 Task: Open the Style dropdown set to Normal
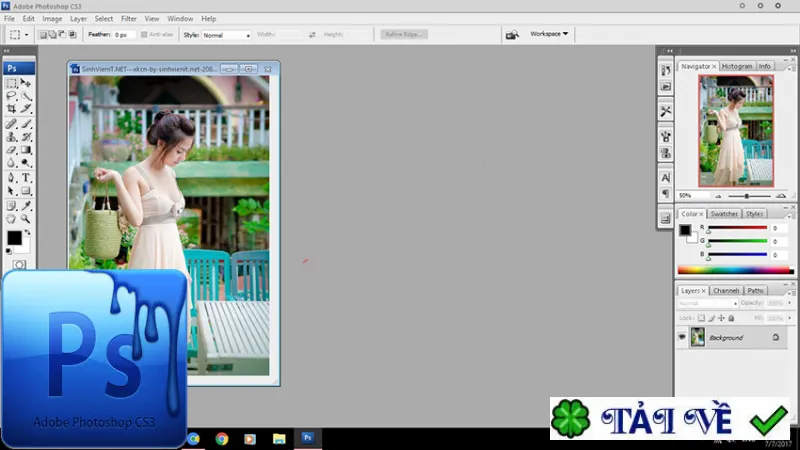click(226, 35)
